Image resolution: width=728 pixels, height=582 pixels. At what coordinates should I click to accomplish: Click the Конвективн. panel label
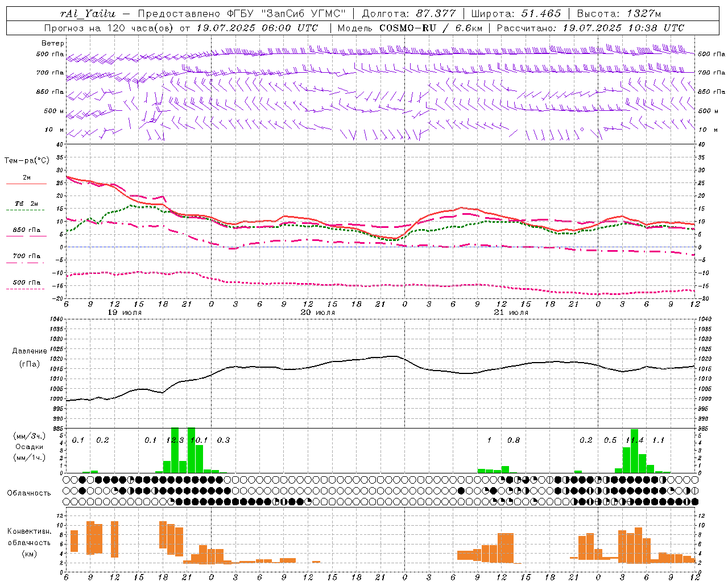(x=29, y=531)
